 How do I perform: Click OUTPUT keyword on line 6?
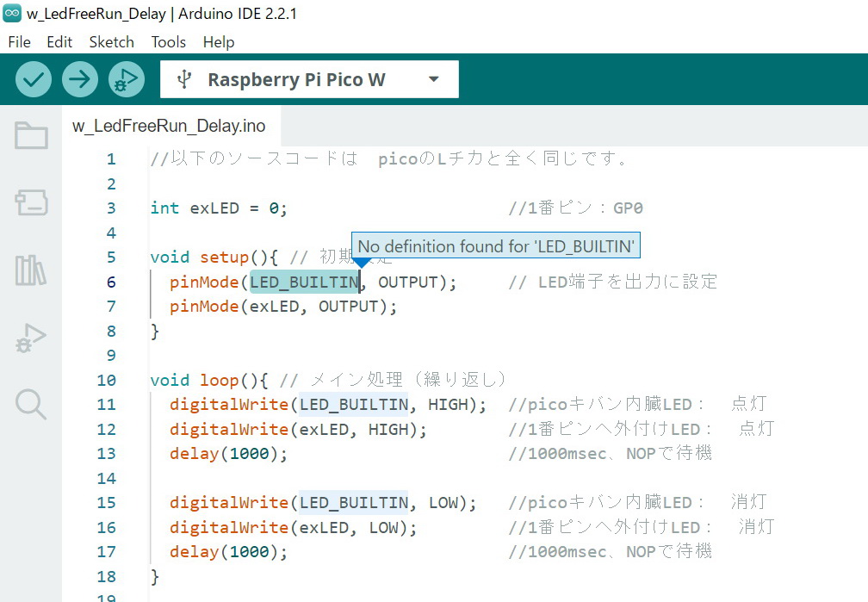[408, 282]
